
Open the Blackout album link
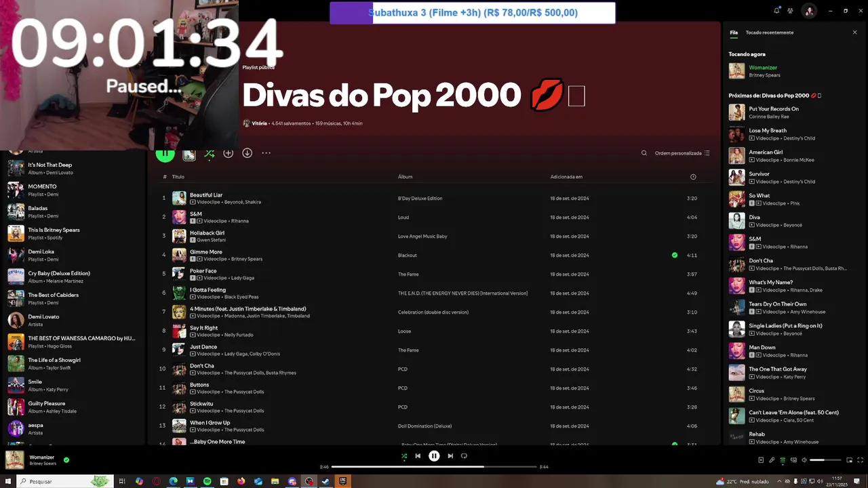point(408,256)
